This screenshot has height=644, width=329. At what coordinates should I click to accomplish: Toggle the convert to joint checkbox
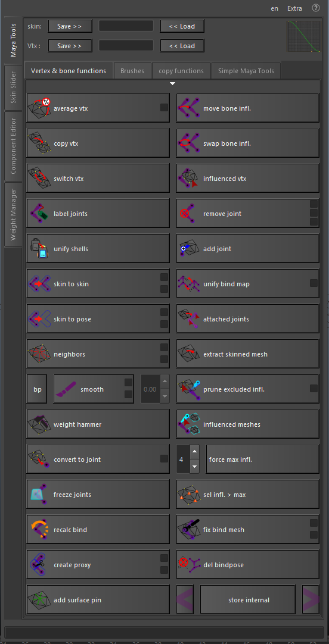[164, 458]
